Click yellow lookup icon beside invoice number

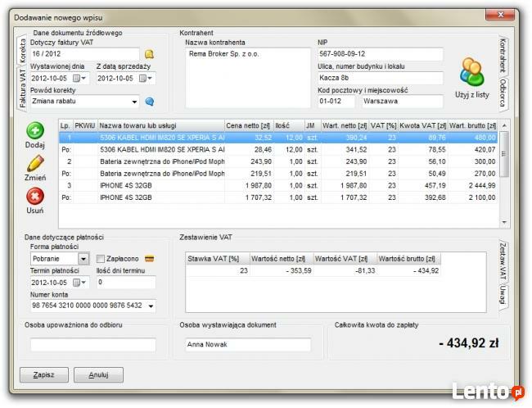tap(149, 54)
